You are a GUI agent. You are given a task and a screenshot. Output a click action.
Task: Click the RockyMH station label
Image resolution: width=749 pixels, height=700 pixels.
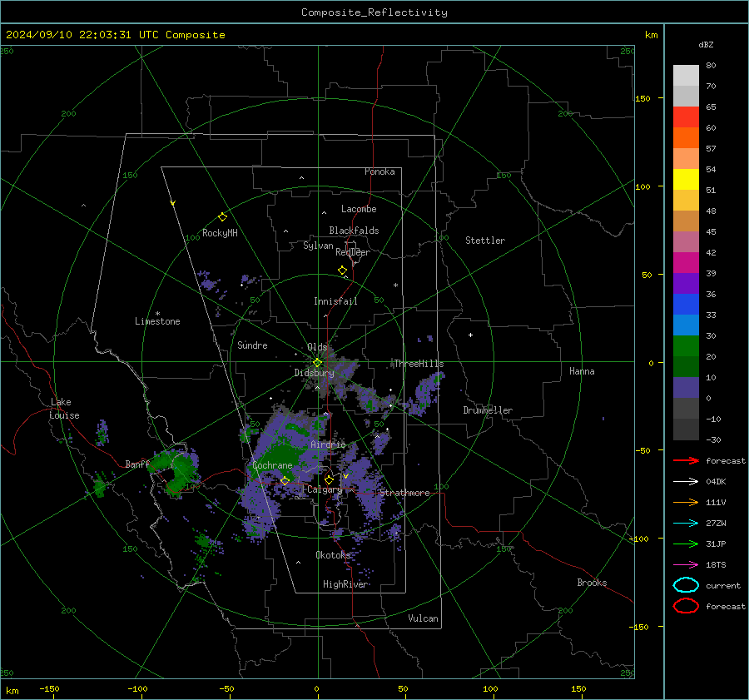[220, 233]
